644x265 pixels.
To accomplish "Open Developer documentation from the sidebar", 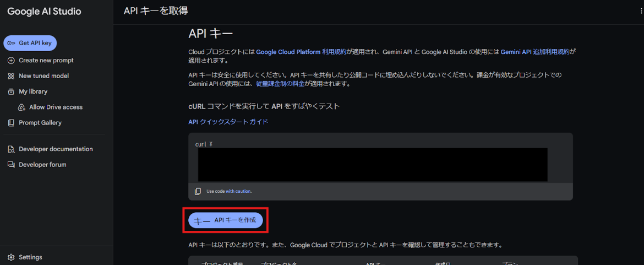I will [56, 149].
